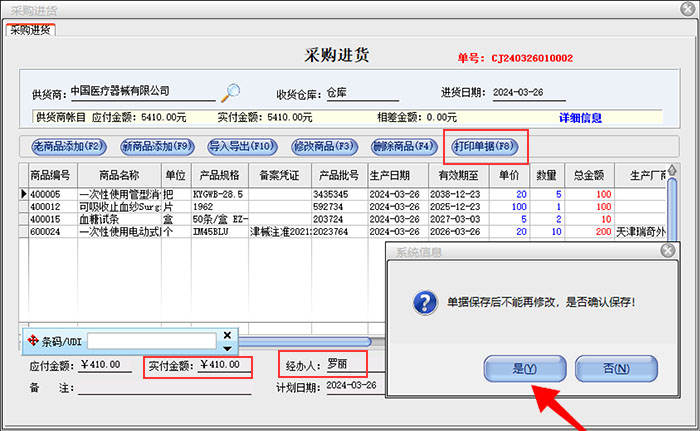Open the 详细信息 link
700x431 pixels.
(x=580, y=118)
